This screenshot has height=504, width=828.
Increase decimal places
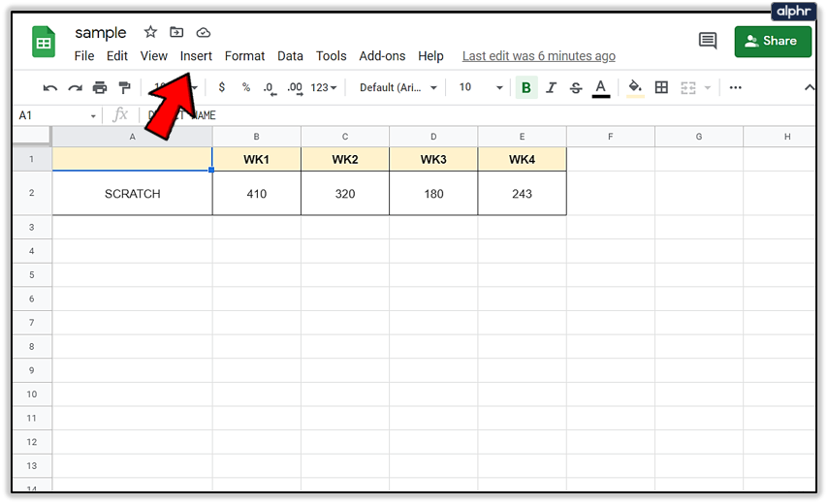click(x=295, y=88)
